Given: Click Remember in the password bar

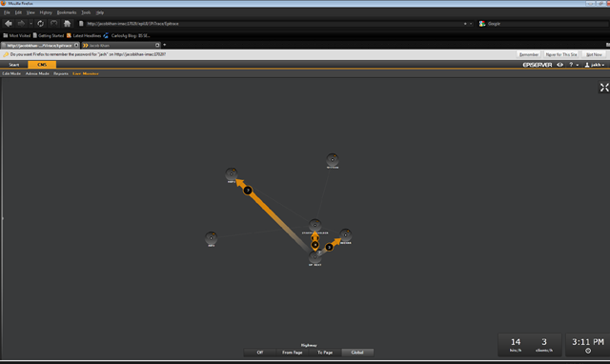Looking at the screenshot, I should [x=529, y=54].
